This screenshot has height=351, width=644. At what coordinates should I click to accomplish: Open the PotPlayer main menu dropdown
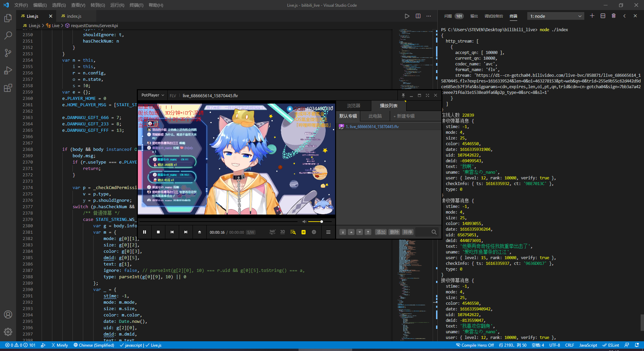click(x=153, y=95)
